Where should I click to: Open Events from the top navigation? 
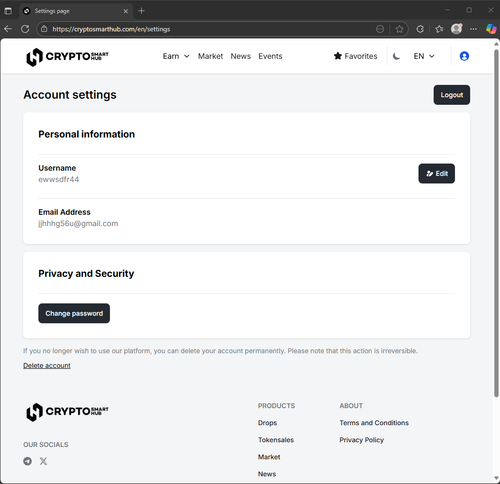pos(270,56)
